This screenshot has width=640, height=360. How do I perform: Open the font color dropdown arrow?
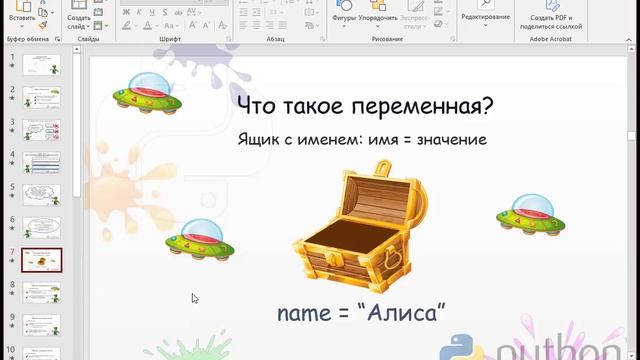click(x=156, y=26)
